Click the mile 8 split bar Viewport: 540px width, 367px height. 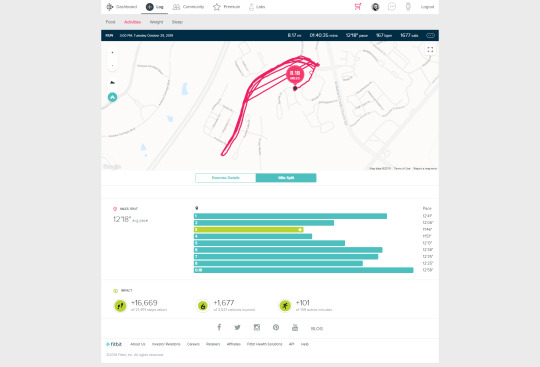(x=278, y=263)
